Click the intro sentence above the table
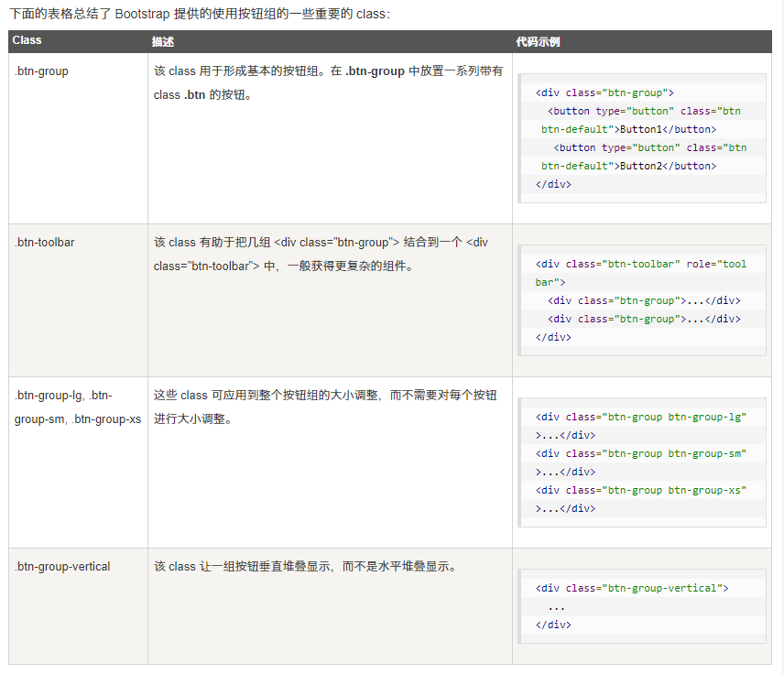 tap(200, 13)
